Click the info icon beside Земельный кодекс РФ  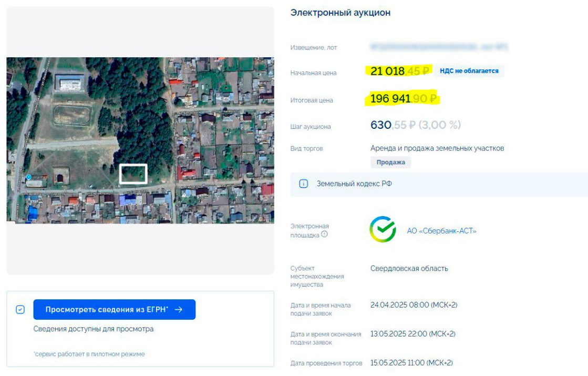coord(303,184)
